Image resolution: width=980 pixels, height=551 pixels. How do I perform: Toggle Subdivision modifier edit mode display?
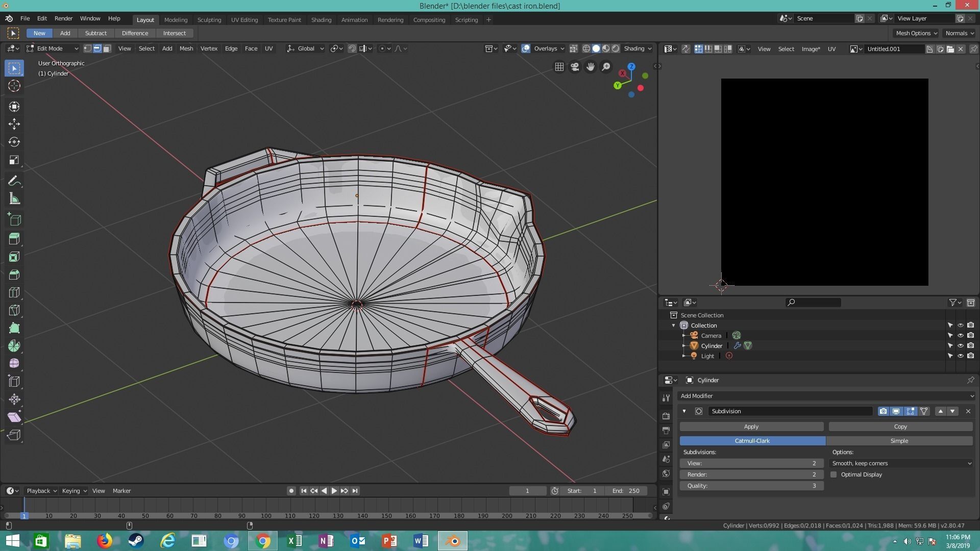click(x=910, y=411)
